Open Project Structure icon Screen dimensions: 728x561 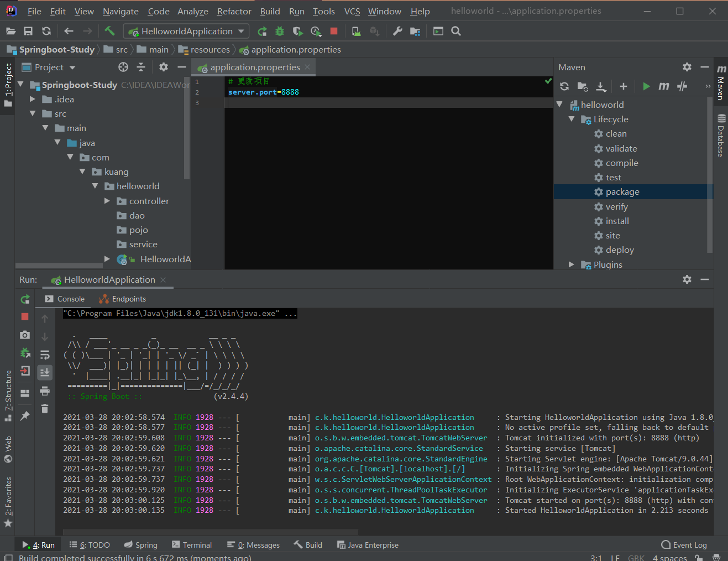pyautogui.click(x=415, y=32)
